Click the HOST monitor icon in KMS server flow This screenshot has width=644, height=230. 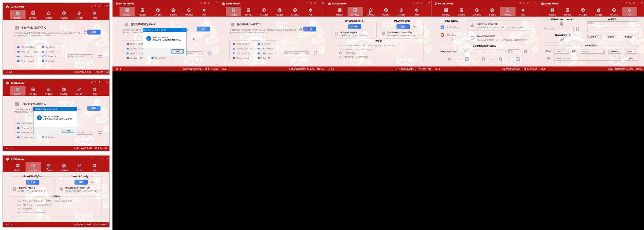[450, 59]
